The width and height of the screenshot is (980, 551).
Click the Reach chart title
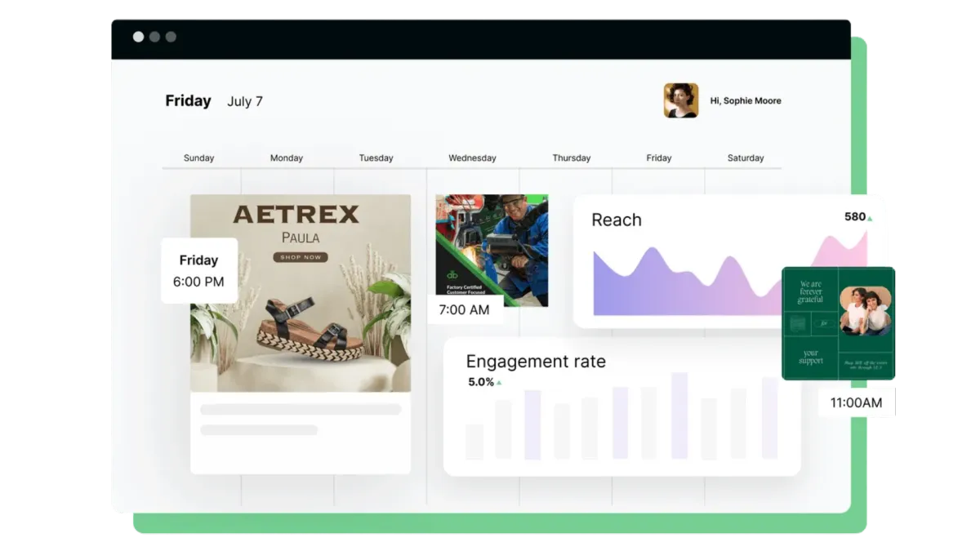click(x=617, y=220)
